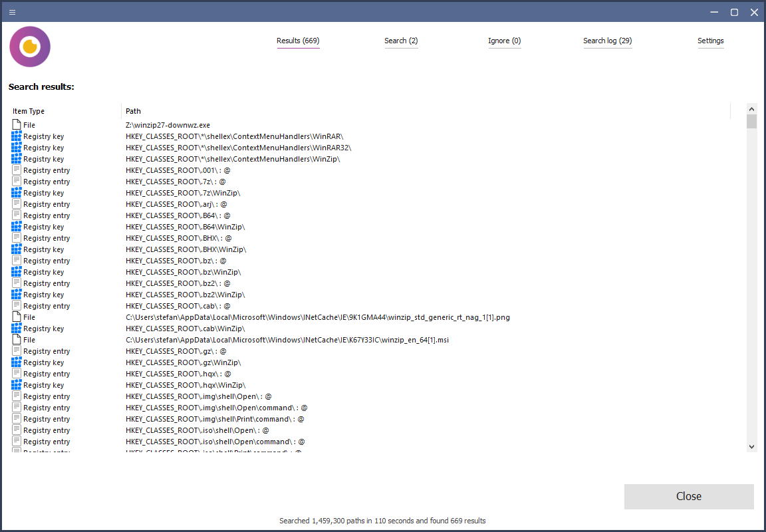Click registry entry icon for .B64\ : @
The width and height of the screenshot is (766, 532).
pyautogui.click(x=17, y=215)
